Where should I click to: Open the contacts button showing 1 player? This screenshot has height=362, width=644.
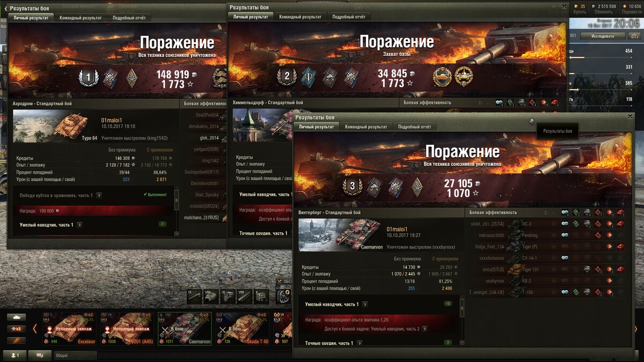click(14, 355)
